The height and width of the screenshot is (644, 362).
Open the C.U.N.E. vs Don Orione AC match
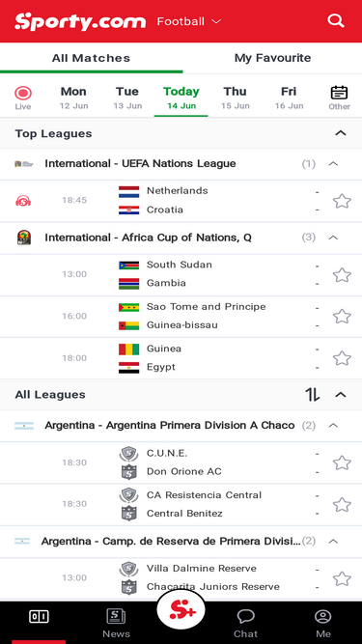(x=181, y=462)
